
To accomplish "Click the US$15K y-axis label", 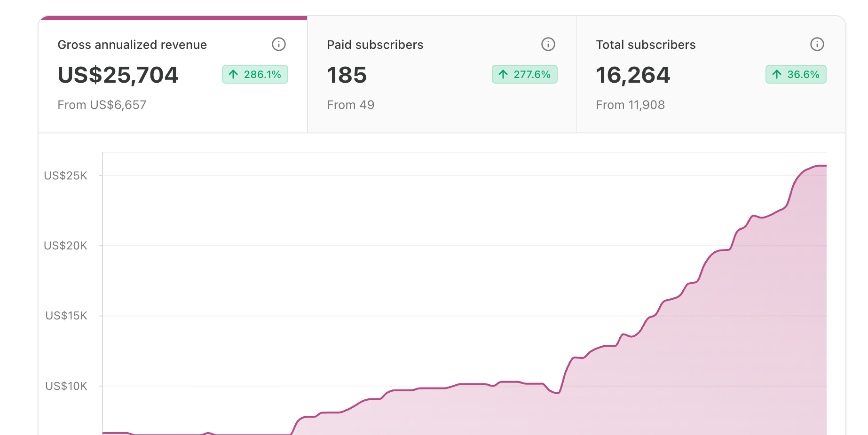I will [66, 316].
